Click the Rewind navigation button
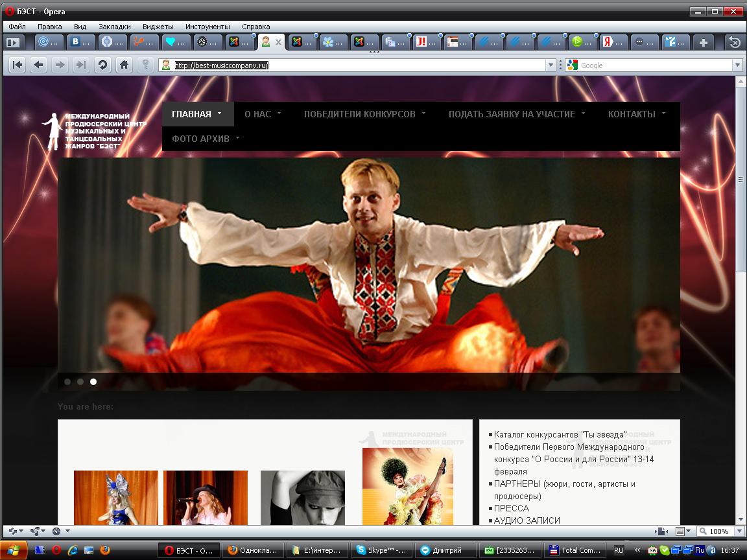The height and width of the screenshot is (560, 747). point(18,65)
